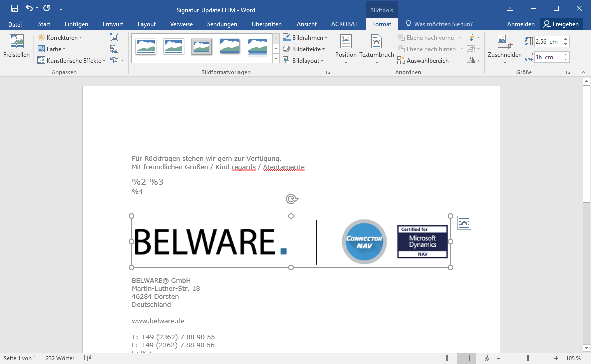Switch to Web Layout view
The height and width of the screenshot is (364, 591).
pyautogui.click(x=485, y=358)
